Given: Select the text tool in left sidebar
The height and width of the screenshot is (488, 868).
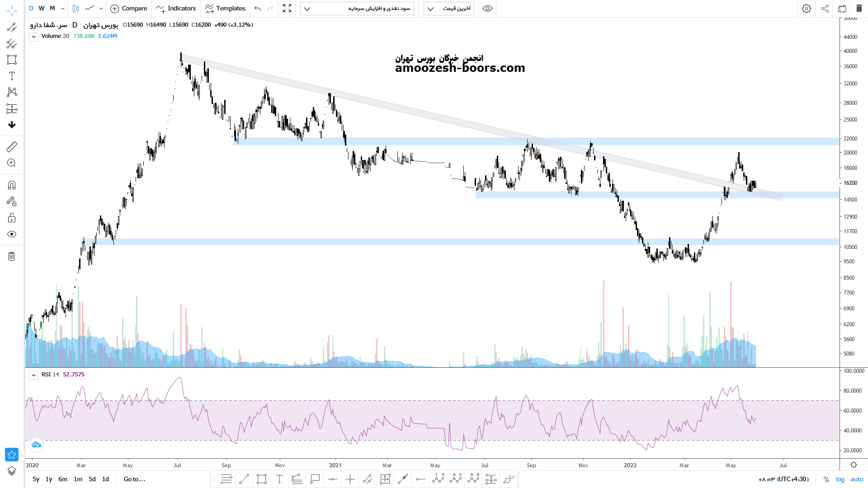Looking at the screenshot, I should pyautogui.click(x=12, y=76).
